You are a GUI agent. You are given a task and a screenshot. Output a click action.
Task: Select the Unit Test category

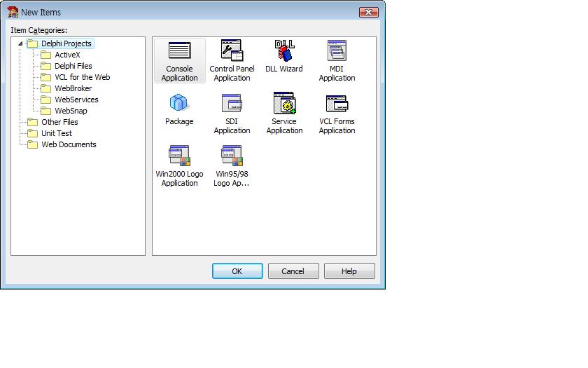click(56, 133)
